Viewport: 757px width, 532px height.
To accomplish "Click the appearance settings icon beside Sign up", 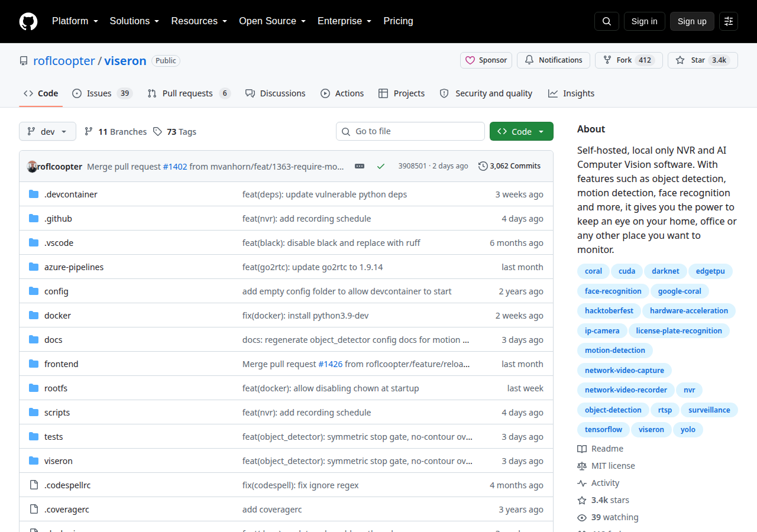I will (729, 21).
